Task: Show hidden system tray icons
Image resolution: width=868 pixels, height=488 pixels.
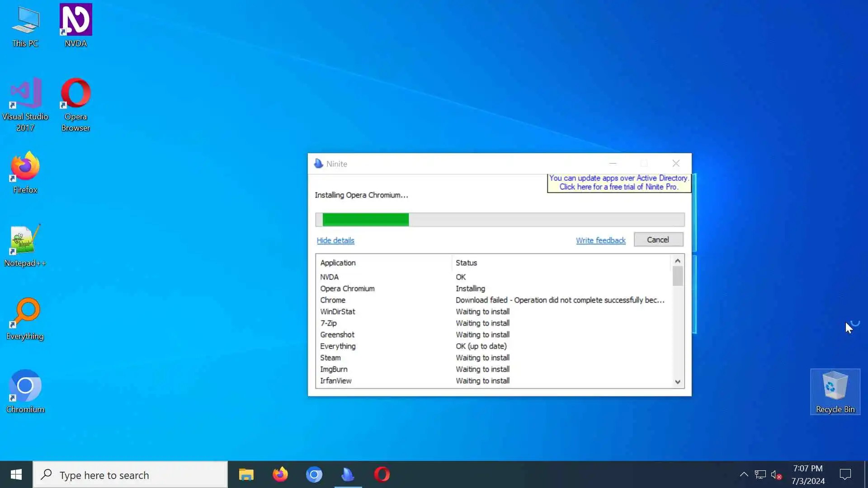Action: [x=744, y=474]
